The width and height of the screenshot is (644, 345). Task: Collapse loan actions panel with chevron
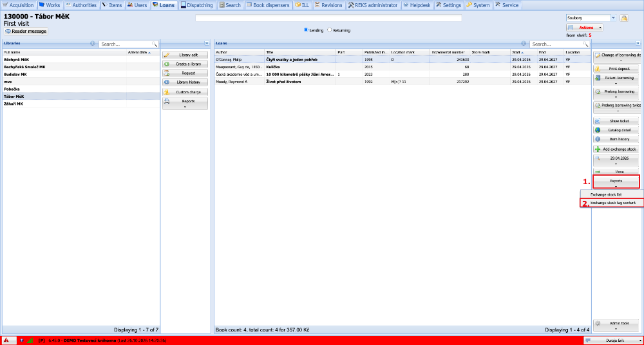pos(638,43)
